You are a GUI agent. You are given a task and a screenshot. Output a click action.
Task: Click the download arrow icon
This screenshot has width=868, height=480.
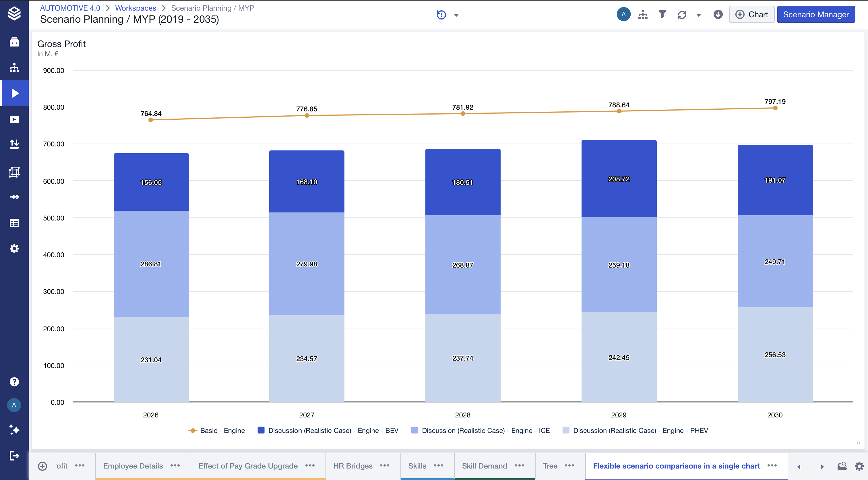pos(718,14)
